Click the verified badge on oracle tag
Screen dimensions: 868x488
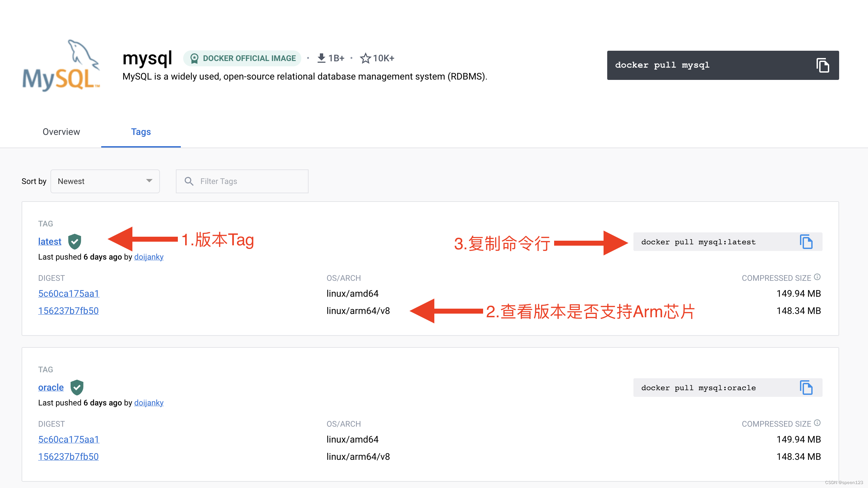[x=77, y=387]
